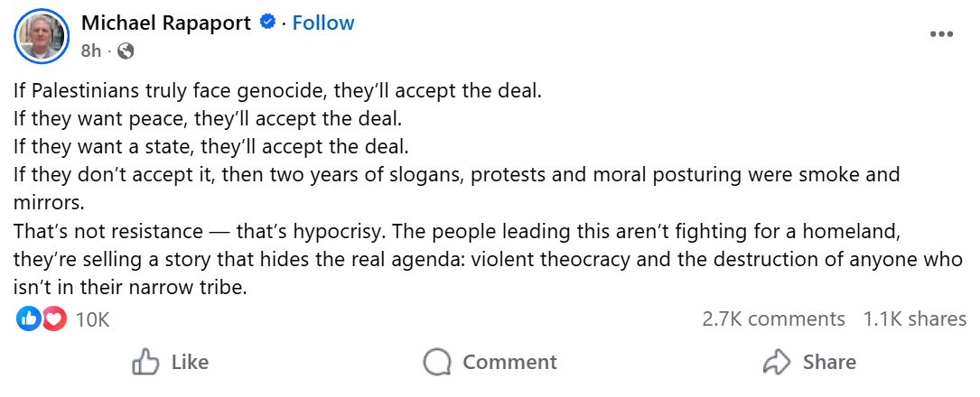View the 1.1K shares list
Screen dimensions: 980x397
(x=914, y=319)
